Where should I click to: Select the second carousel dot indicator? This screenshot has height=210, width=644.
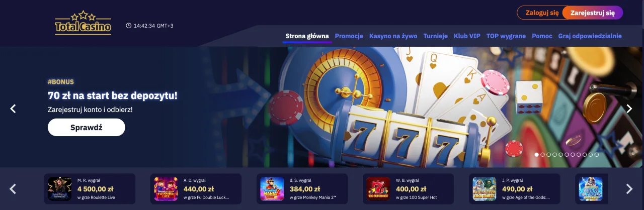point(542,155)
